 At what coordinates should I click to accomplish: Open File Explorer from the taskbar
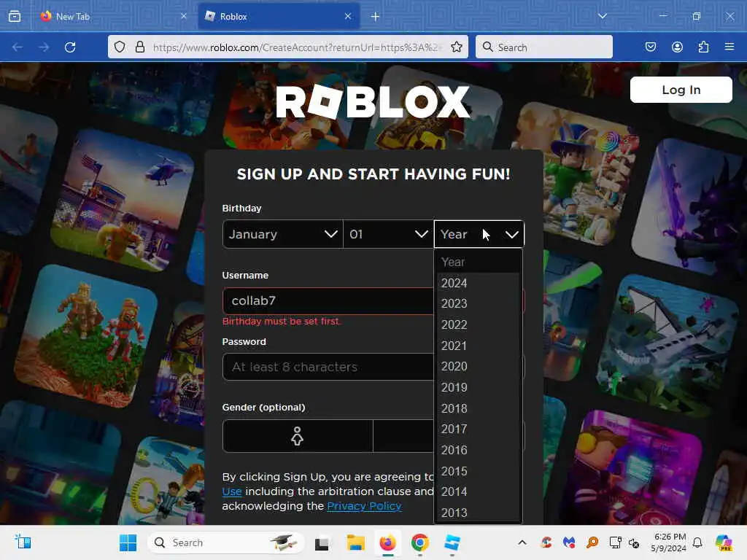(x=355, y=542)
